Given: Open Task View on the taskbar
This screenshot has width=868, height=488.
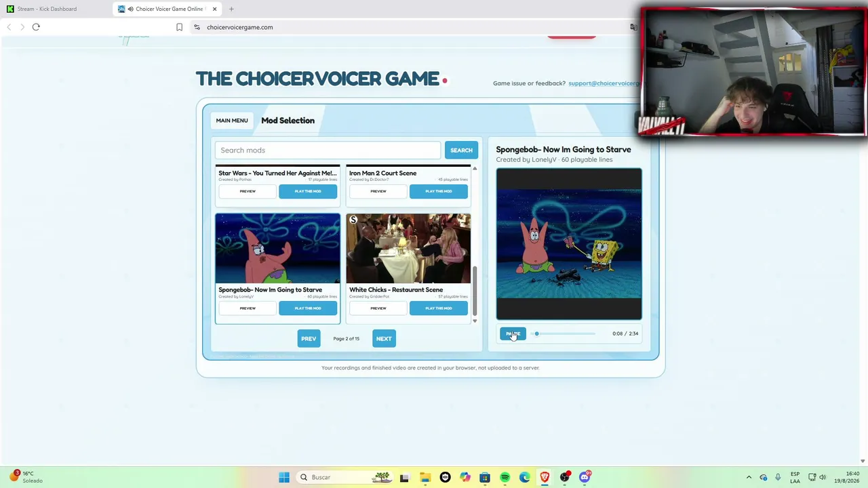Looking at the screenshot, I should [x=405, y=477].
